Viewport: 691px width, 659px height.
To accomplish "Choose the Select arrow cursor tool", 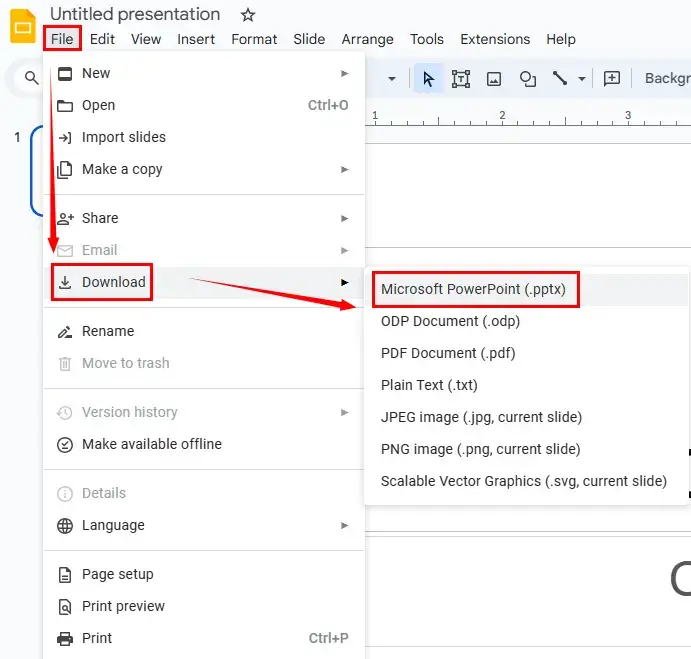I will click(428, 78).
